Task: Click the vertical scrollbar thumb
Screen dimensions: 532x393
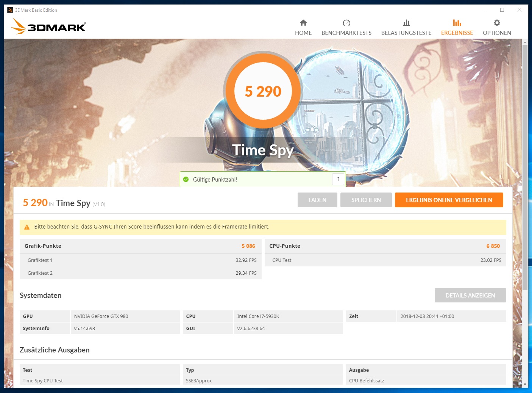Action: coord(525,167)
